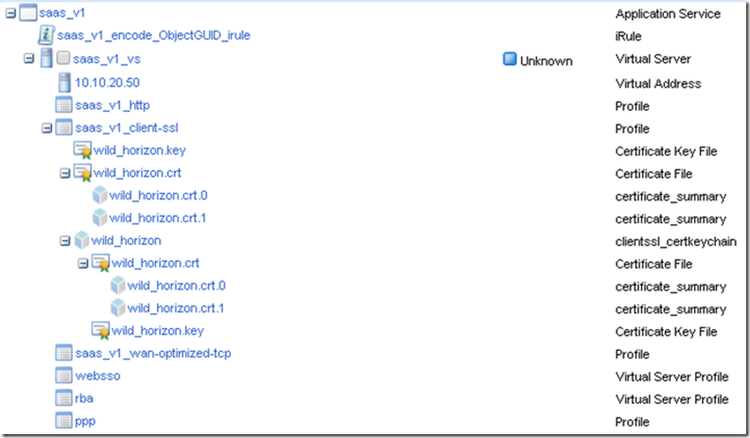Open the wild_horizon.crt.0 link above the wild_horizon certkeychain

[x=158, y=196]
